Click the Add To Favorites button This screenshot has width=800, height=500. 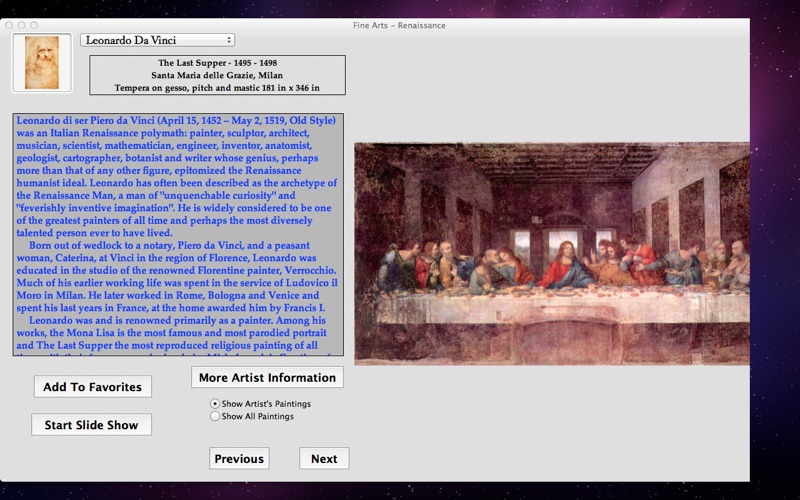pyautogui.click(x=92, y=387)
